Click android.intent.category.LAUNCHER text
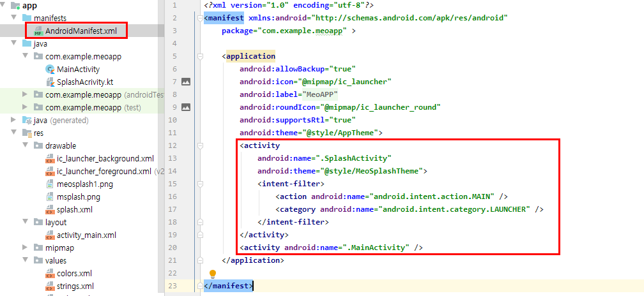This screenshot has height=296, width=644. [x=454, y=209]
